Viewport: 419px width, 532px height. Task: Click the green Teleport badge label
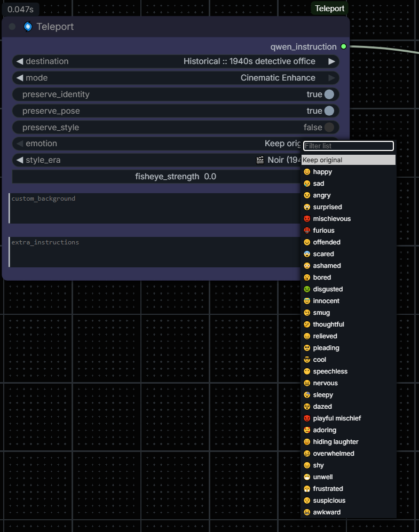(329, 9)
